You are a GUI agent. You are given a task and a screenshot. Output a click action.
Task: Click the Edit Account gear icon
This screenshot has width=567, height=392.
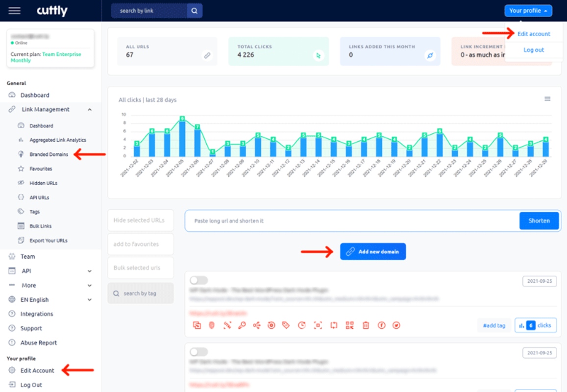coord(12,370)
